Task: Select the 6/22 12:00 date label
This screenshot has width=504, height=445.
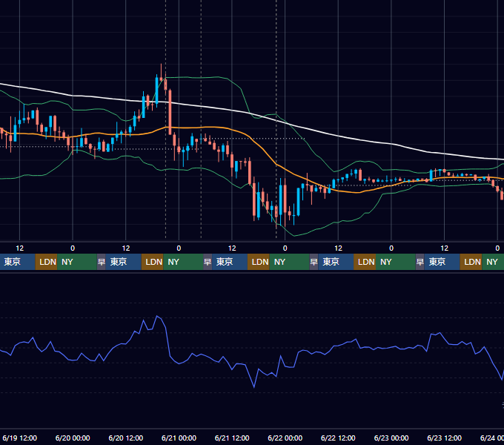Action: pyautogui.click(x=338, y=438)
